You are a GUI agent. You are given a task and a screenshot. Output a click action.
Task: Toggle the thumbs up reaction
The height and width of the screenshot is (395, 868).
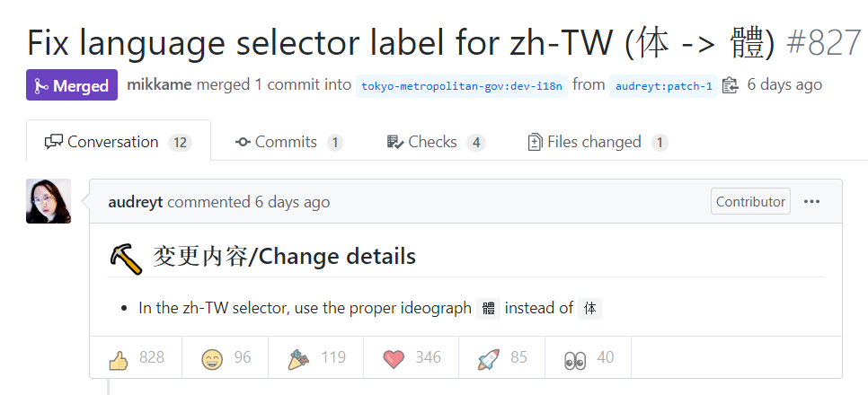pyautogui.click(x=136, y=357)
